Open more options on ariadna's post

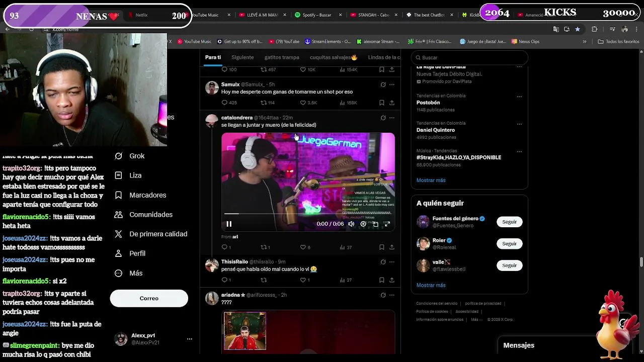(x=392, y=295)
